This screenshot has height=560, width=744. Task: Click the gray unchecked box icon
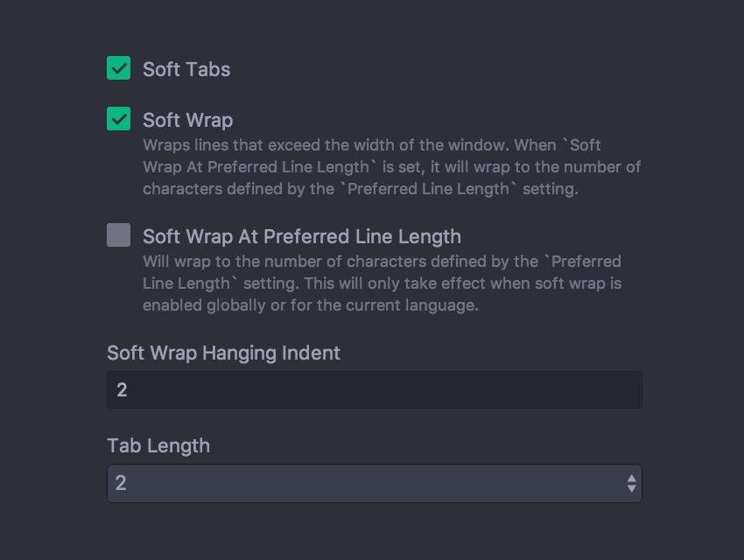119,235
